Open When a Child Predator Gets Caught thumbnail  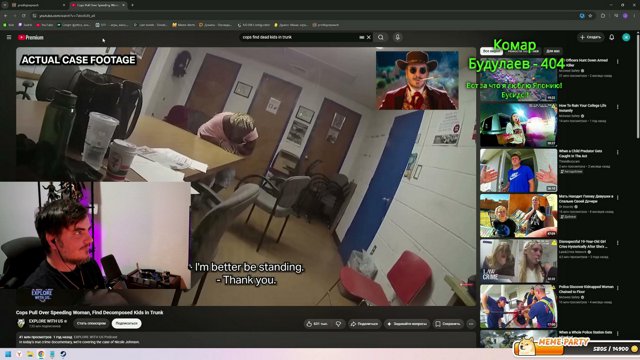point(518,170)
